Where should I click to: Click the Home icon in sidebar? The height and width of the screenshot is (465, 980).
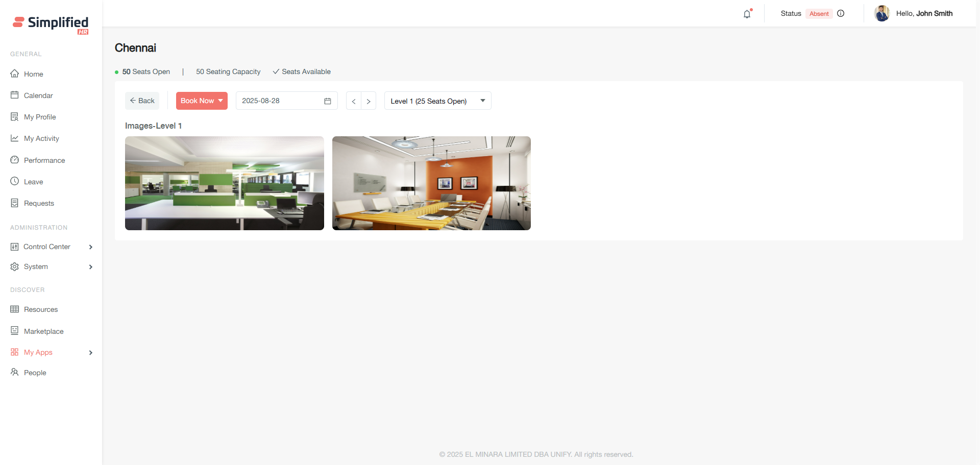click(x=15, y=74)
